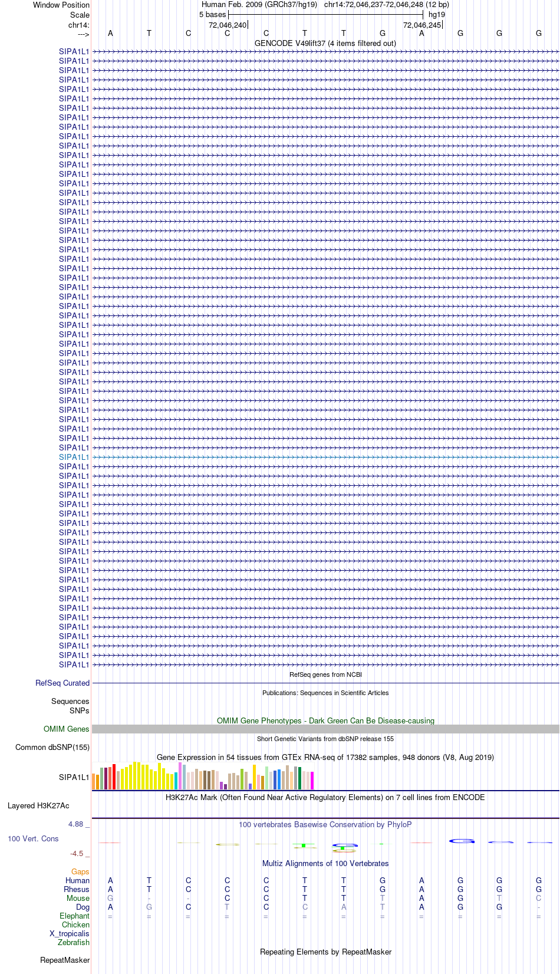Select the Chicken alignment row label
Screen dimensions: 560x974
click(75, 924)
